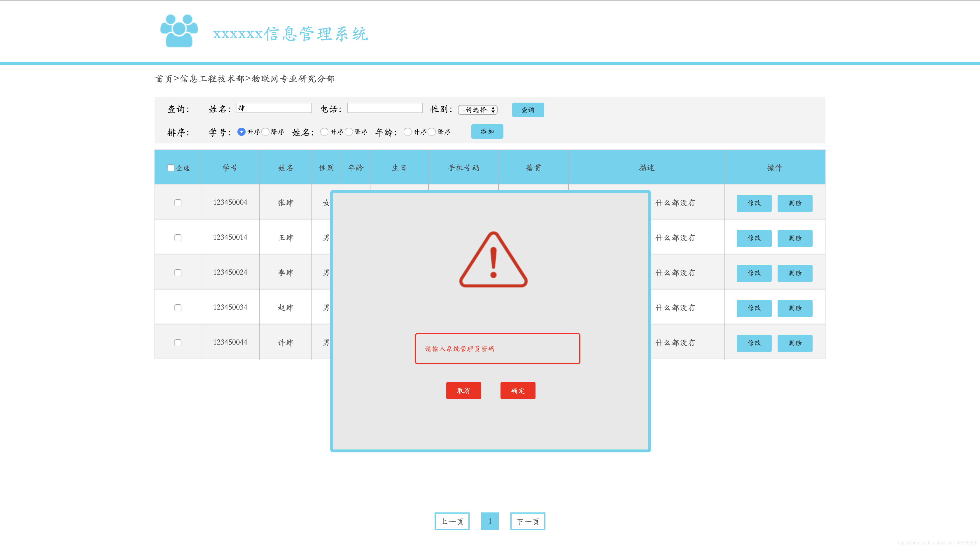
Task: Check the row checkbox for 123450024
Action: [178, 273]
